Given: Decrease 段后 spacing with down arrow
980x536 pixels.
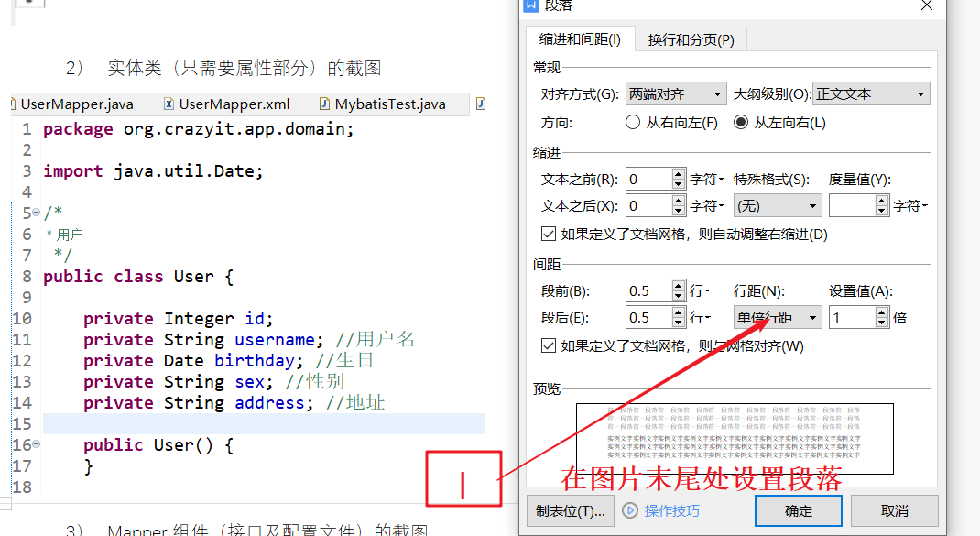Looking at the screenshot, I should [679, 323].
